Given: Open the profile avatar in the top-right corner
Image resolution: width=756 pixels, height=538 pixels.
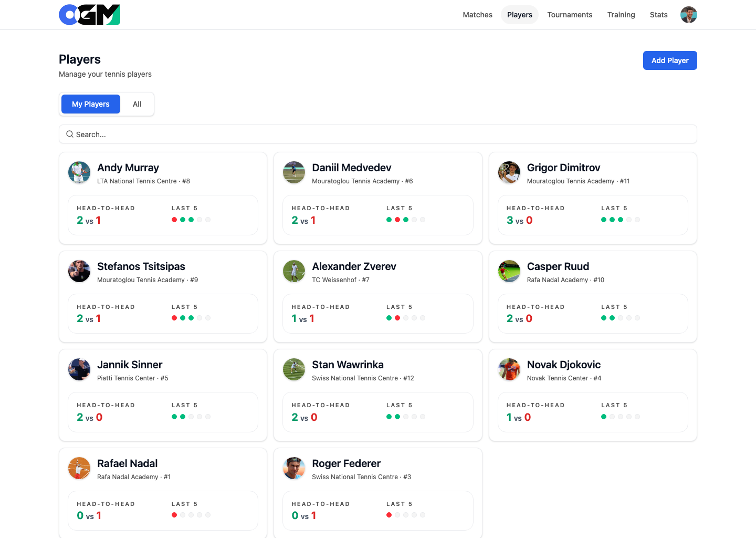Looking at the screenshot, I should tap(688, 15).
